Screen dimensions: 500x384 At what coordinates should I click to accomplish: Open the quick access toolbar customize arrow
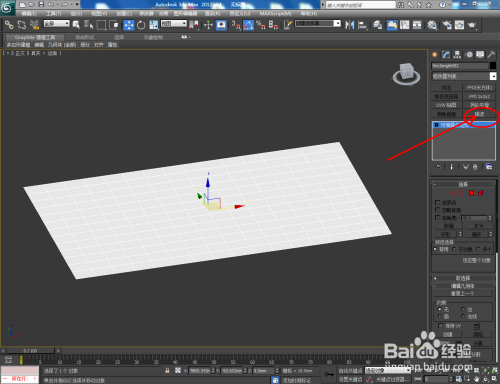[77, 4]
